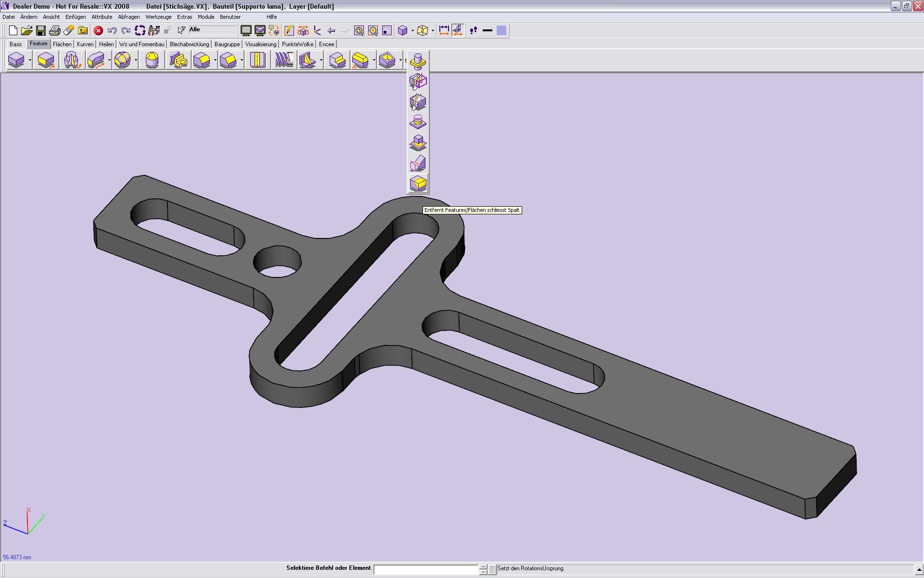Switch to the Visualisierung tab
Viewport: 924px width, 578px height.
(x=261, y=44)
